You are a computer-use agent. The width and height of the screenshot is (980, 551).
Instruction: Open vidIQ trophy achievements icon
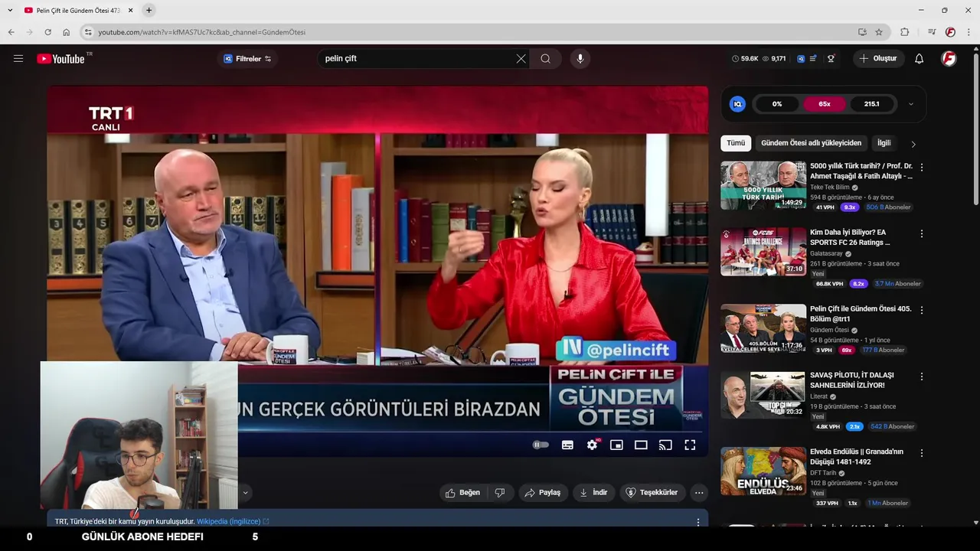831,59
